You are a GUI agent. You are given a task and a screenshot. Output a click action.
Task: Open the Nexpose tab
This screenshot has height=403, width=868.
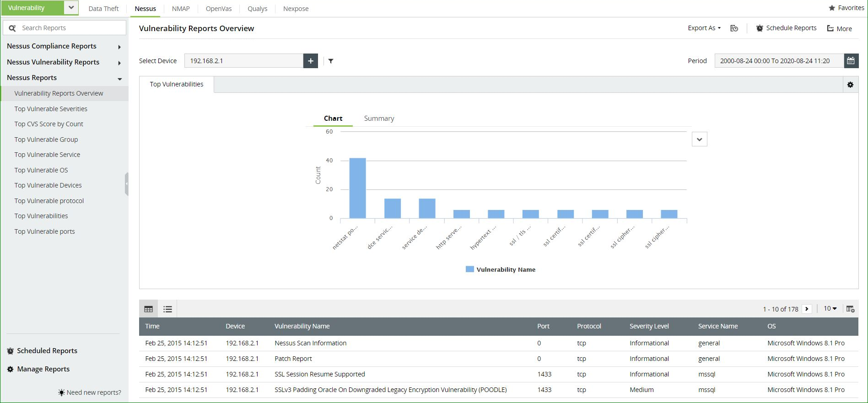(296, 9)
